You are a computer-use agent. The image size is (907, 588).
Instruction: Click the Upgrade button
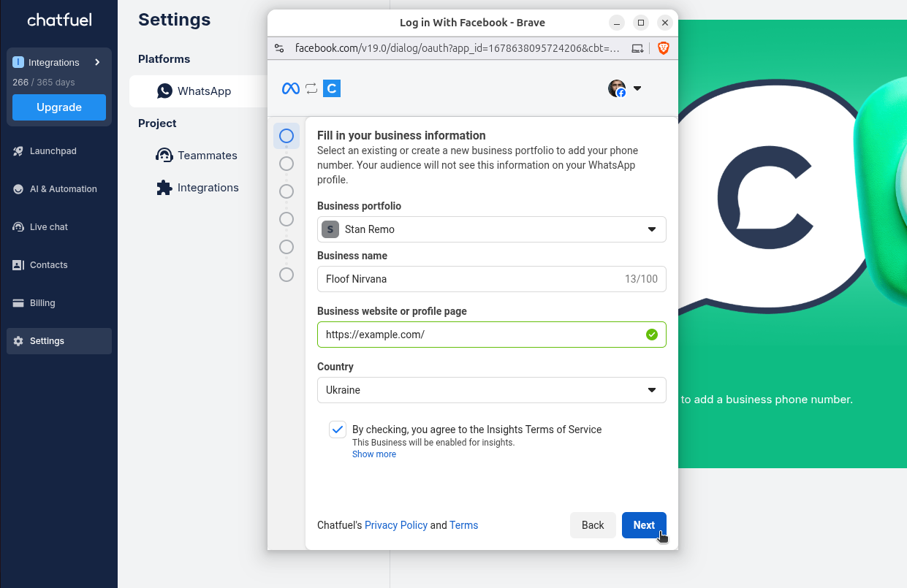(59, 107)
